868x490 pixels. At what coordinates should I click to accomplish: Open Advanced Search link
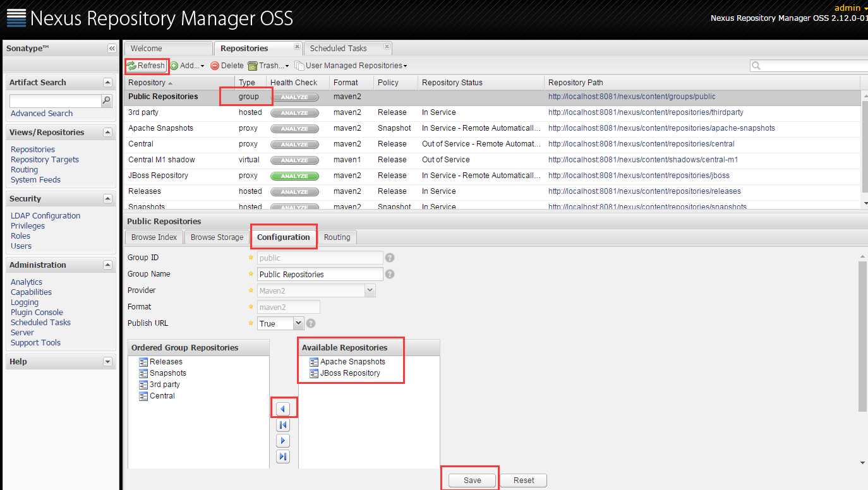pos(42,114)
